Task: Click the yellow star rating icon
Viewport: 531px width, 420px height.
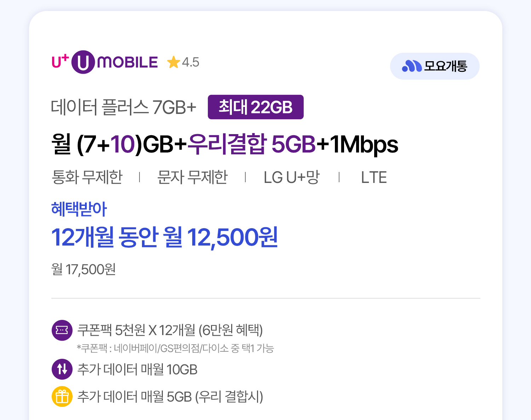Action: click(x=173, y=62)
